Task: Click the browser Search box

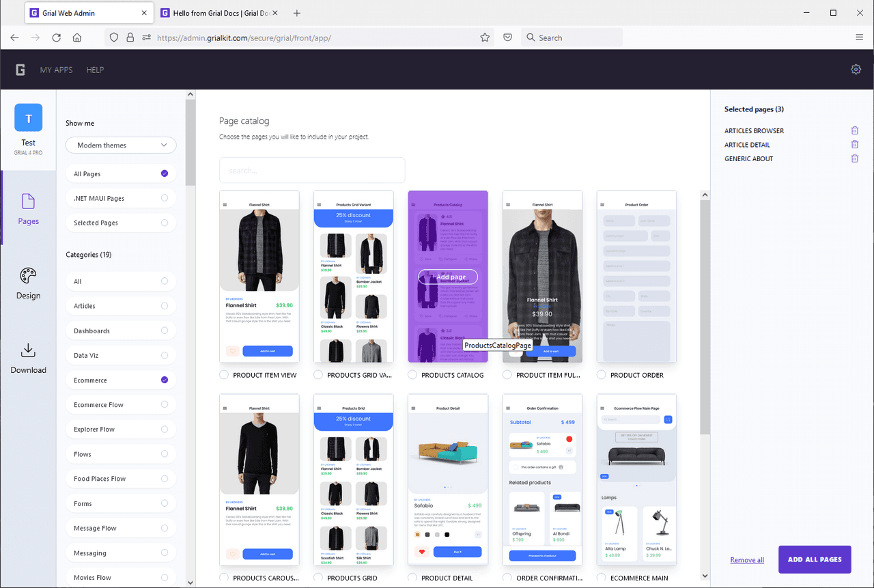Action: point(572,38)
